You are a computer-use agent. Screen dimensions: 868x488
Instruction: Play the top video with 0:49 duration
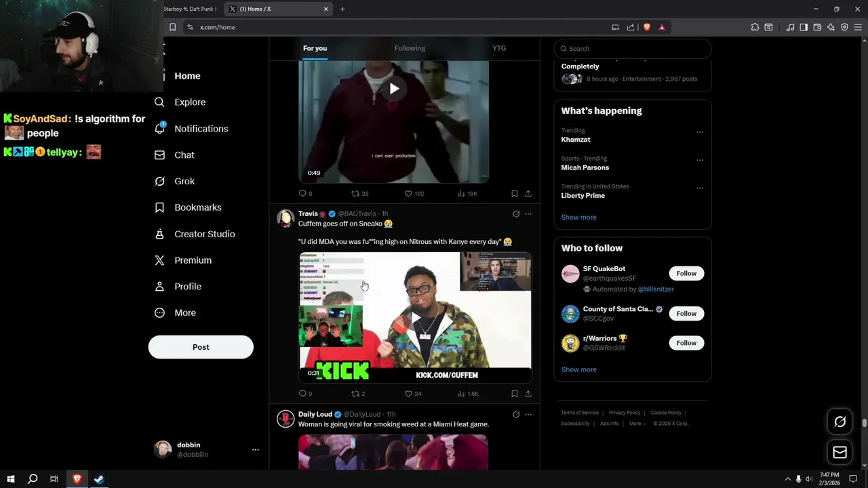pyautogui.click(x=394, y=89)
